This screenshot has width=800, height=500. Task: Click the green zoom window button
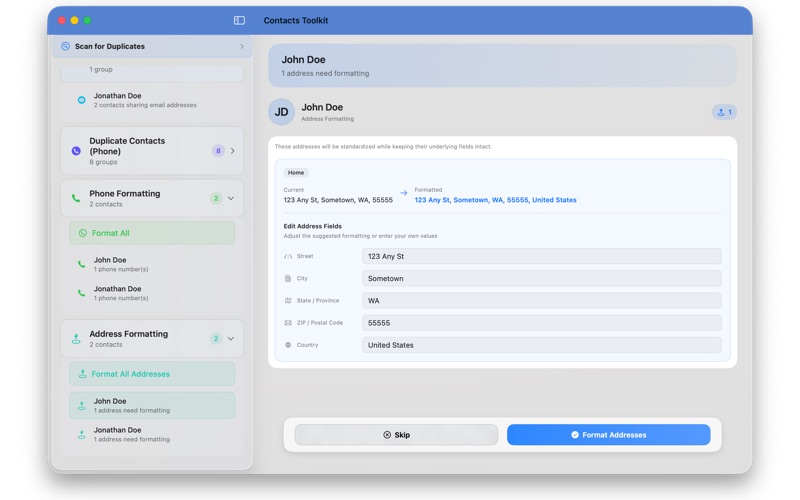87,20
